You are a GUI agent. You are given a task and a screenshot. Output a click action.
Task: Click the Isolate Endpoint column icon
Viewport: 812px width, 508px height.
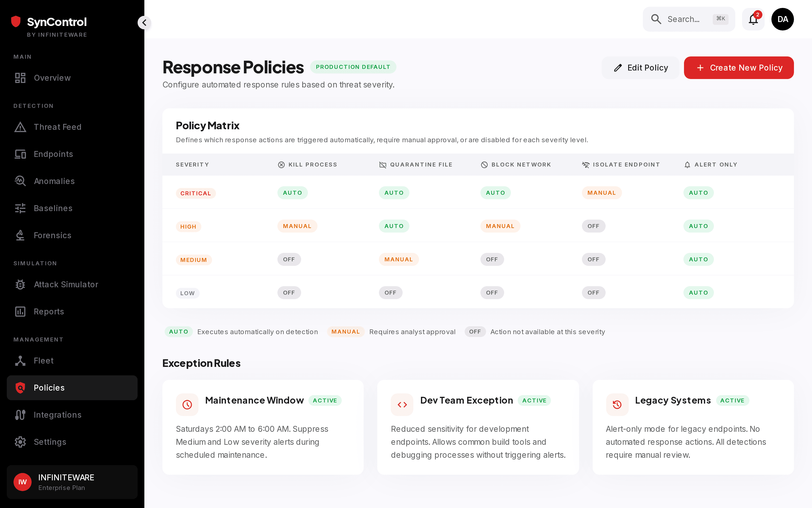pos(586,165)
